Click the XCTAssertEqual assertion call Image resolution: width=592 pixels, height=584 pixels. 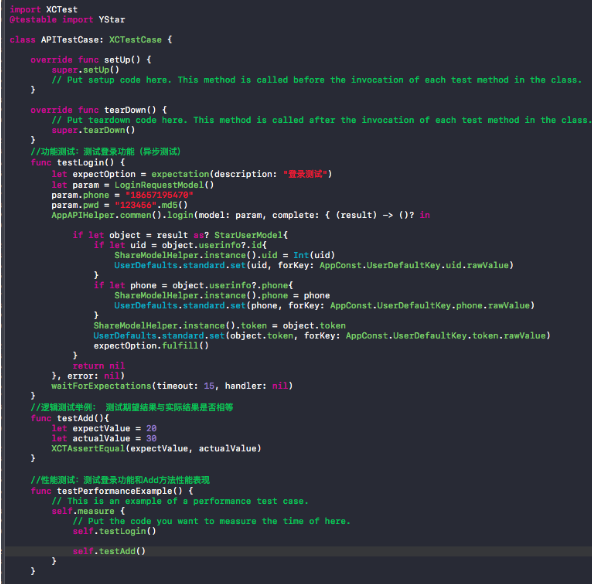[x=156, y=448]
